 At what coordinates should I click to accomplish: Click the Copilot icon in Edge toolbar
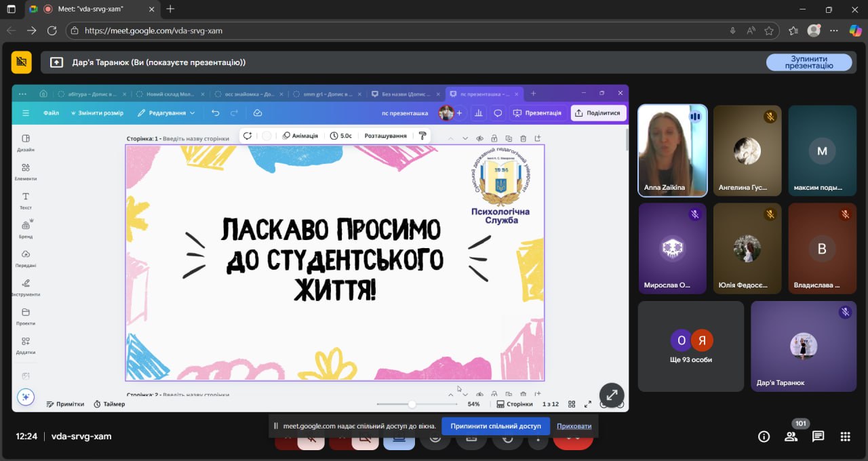855,31
